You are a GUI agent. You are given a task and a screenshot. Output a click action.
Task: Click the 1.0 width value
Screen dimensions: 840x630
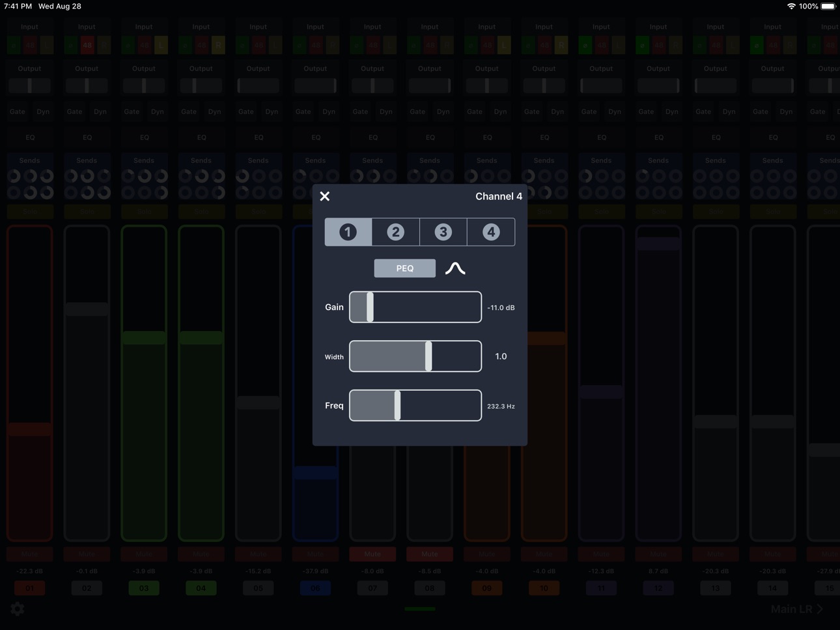pyautogui.click(x=501, y=356)
